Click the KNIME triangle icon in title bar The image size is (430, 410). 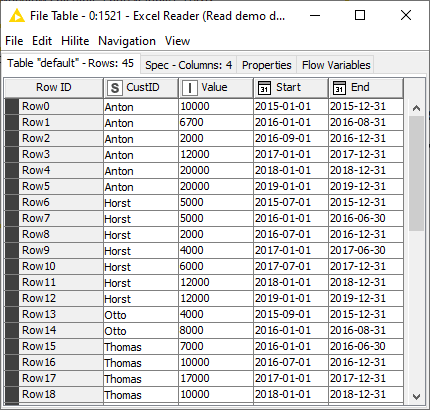pyautogui.click(x=16, y=16)
